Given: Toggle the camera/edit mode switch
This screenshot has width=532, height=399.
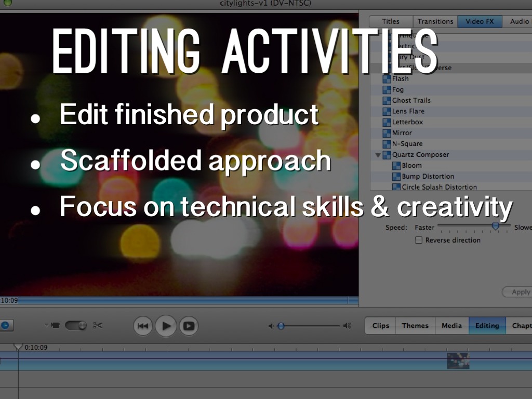Looking at the screenshot, I should pyautogui.click(x=76, y=325).
